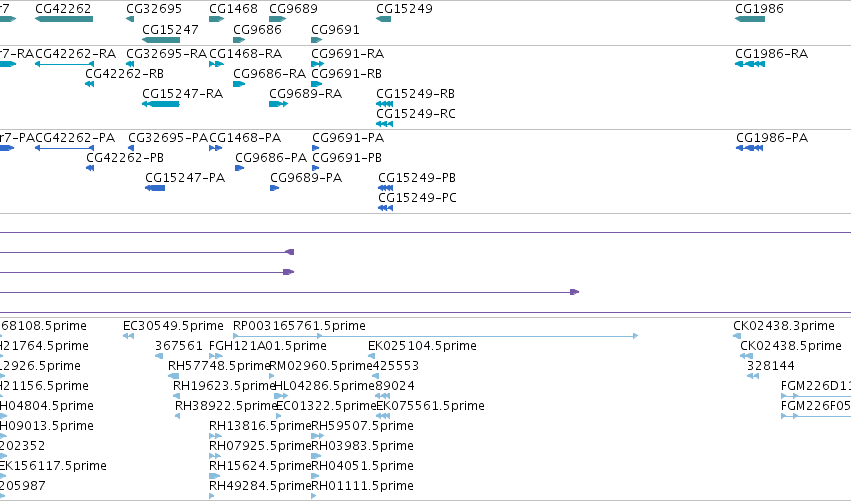
Task: Select protein CG1986-PA label
Action: pyautogui.click(x=772, y=138)
